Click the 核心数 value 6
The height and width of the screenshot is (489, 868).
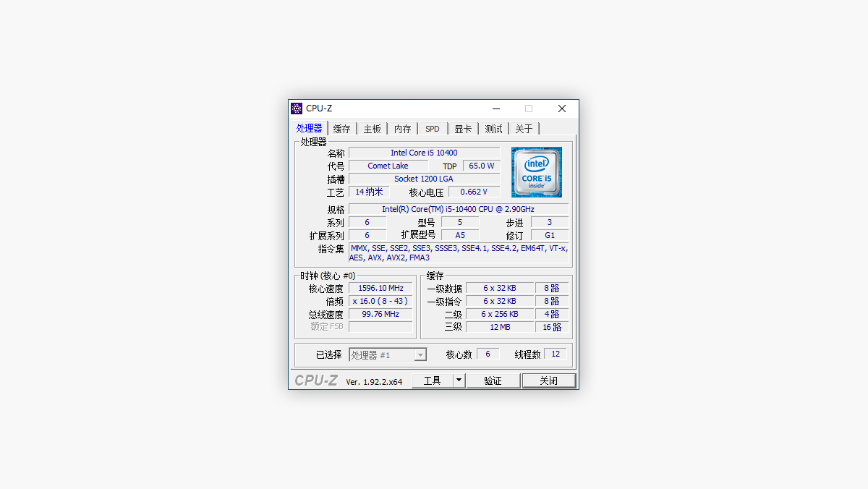pyautogui.click(x=488, y=354)
